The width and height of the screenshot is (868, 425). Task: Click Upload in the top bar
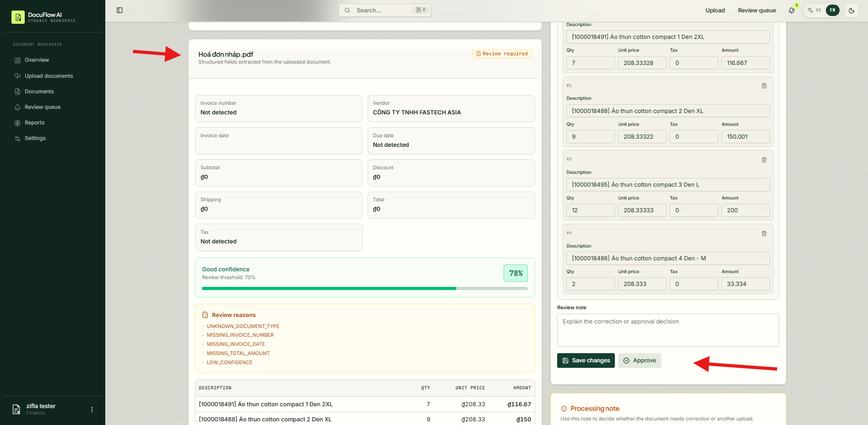[715, 10]
